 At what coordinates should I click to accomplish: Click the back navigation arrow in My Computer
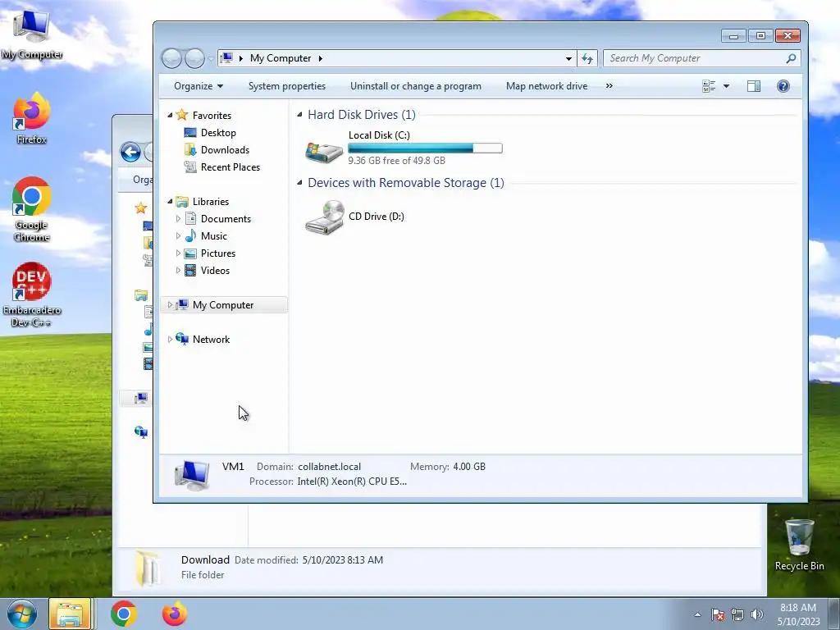(171, 58)
